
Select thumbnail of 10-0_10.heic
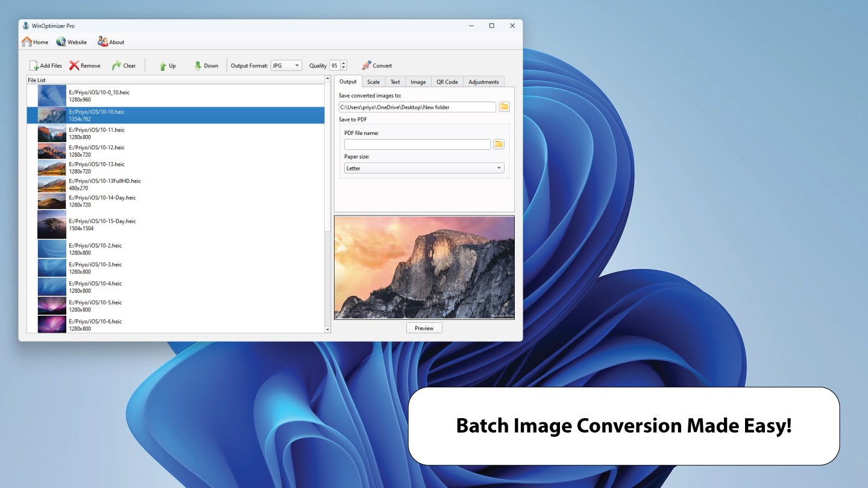point(52,96)
